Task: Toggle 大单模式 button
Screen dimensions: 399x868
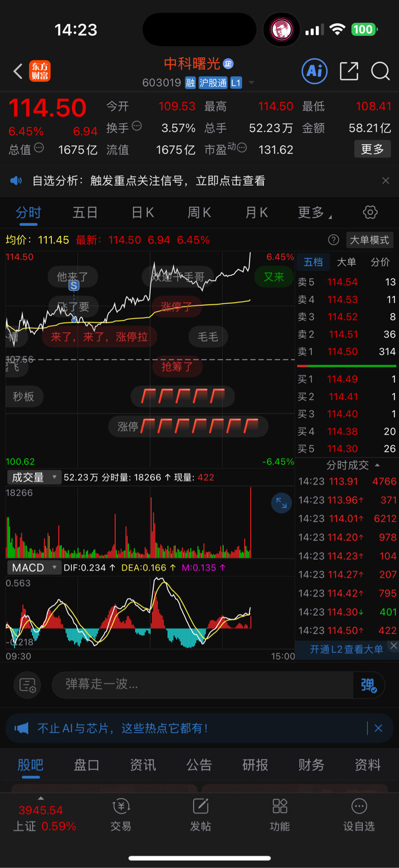Action: click(369, 240)
